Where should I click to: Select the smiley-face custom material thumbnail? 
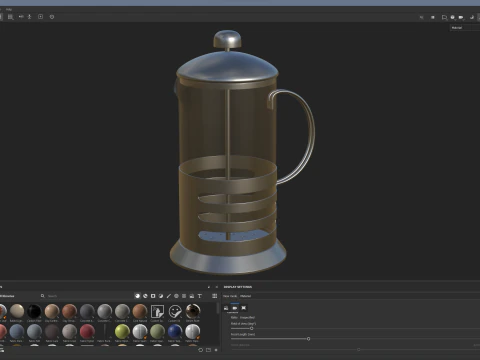click(175, 311)
